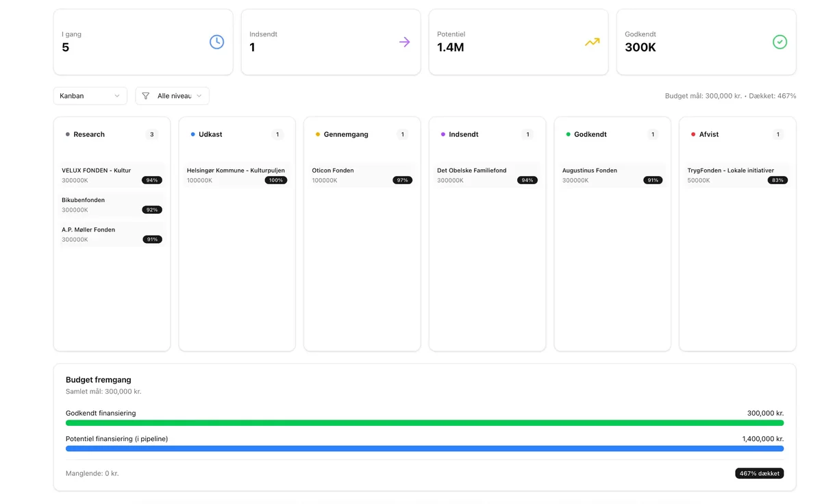Click the red status dot on Afvist column

coord(693,134)
